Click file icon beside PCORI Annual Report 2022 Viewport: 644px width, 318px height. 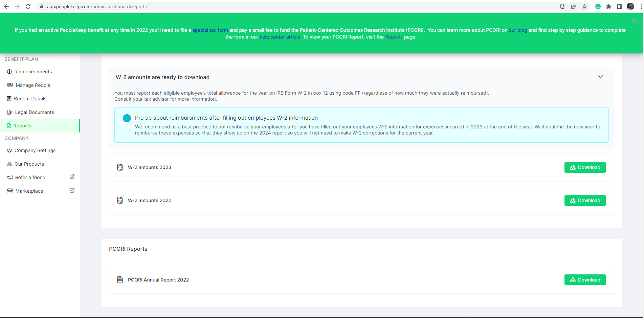pos(120,279)
